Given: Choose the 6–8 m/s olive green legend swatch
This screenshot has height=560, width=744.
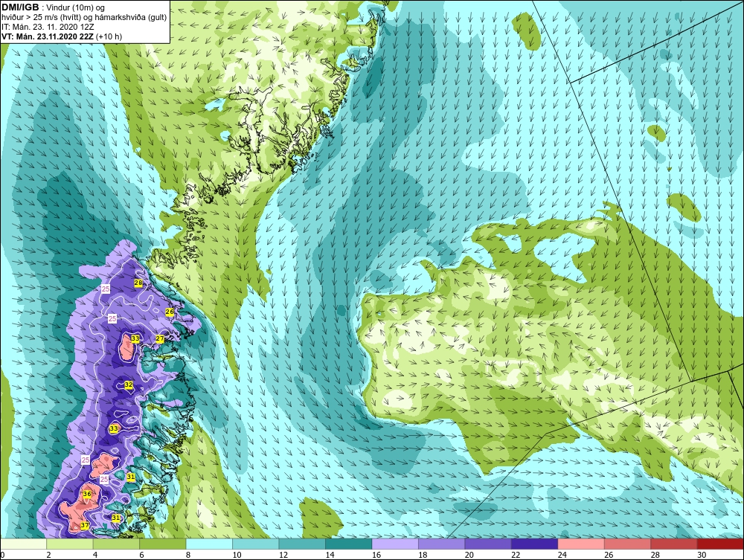Looking at the screenshot, I should click(163, 544).
